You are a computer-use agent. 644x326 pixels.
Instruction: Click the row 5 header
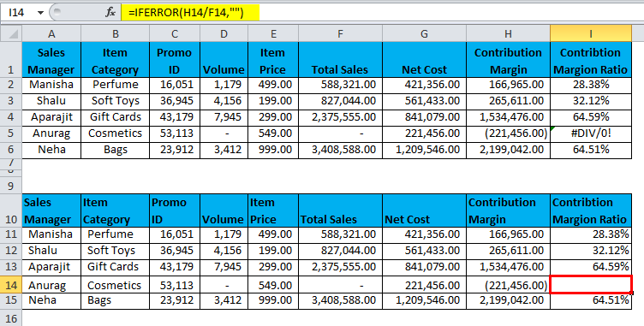pyautogui.click(x=10, y=133)
